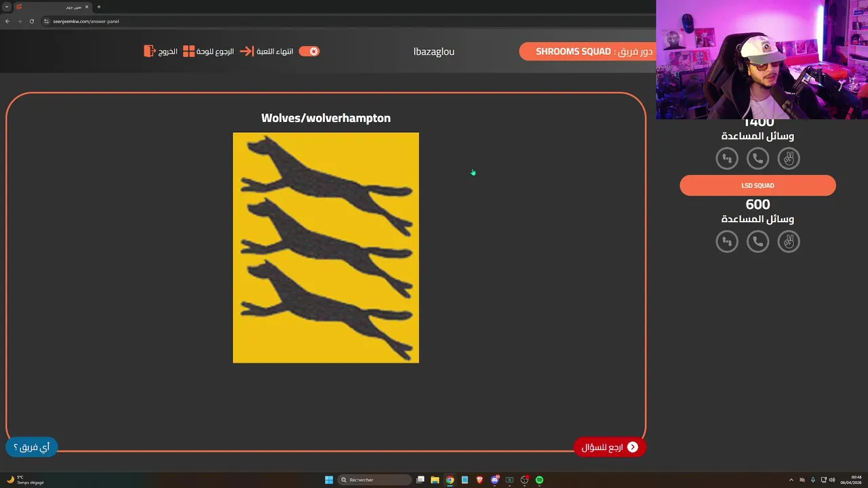Go back with browser back arrow

pos(7,21)
